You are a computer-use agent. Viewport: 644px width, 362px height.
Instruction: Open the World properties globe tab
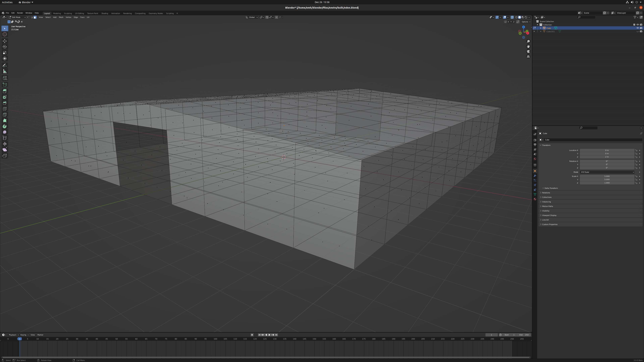click(535, 159)
